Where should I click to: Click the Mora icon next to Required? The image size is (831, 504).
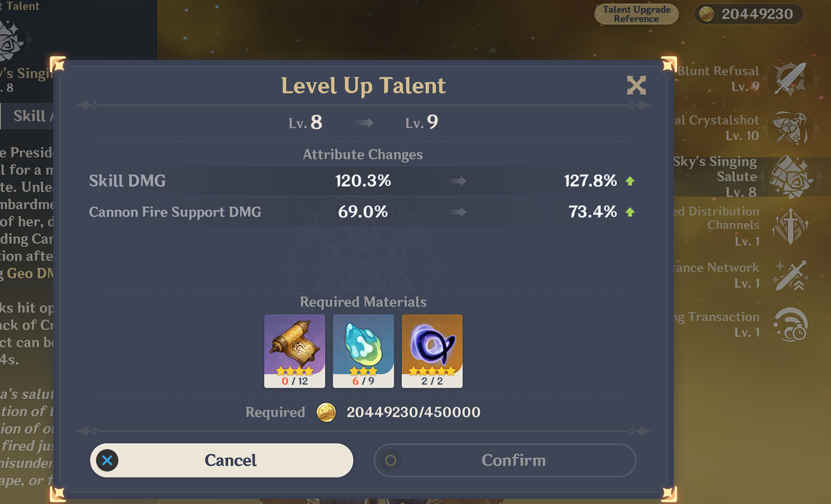326,413
